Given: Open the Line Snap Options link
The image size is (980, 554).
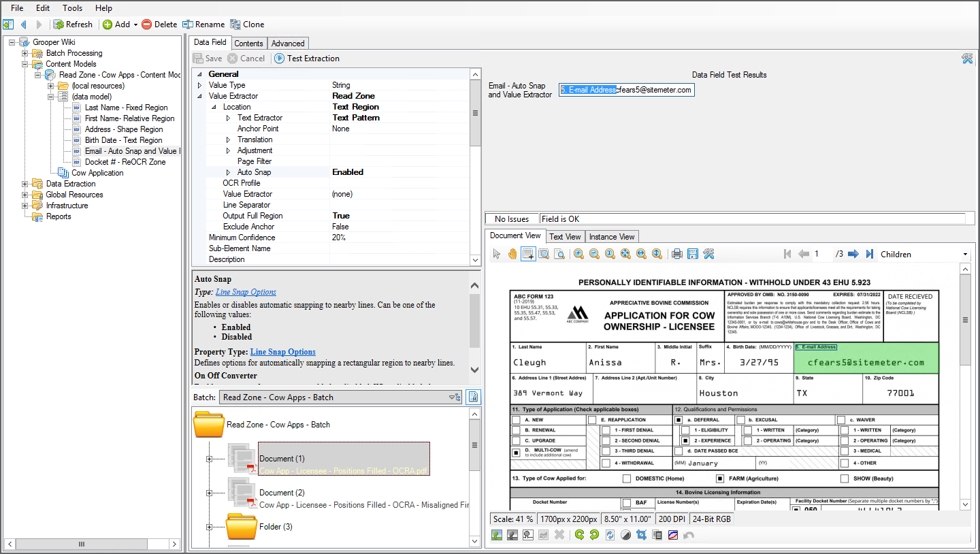Looking at the screenshot, I should pos(246,292).
